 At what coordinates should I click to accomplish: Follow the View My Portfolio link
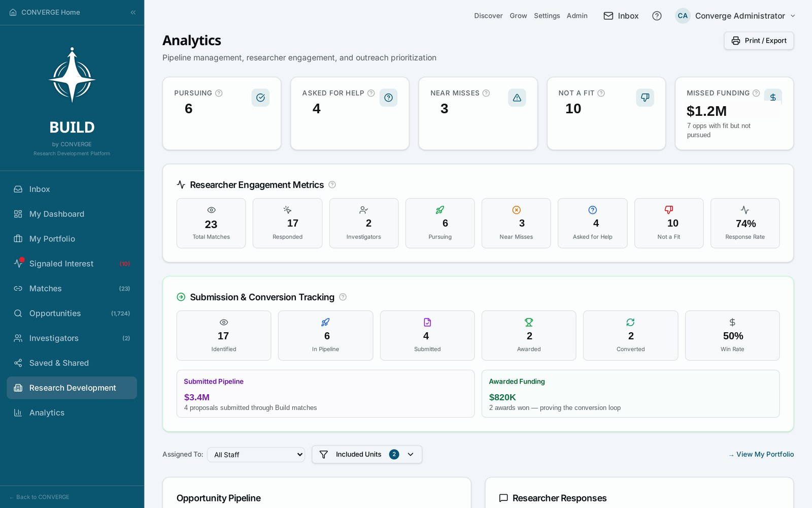[x=761, y=454]
